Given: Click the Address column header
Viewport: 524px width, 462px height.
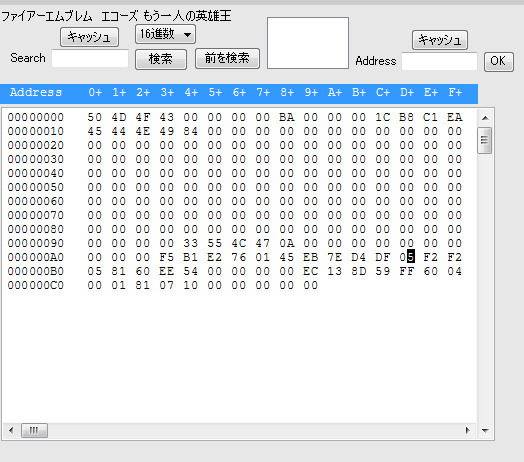Looking at the screenshot, I should click(36, 92).
